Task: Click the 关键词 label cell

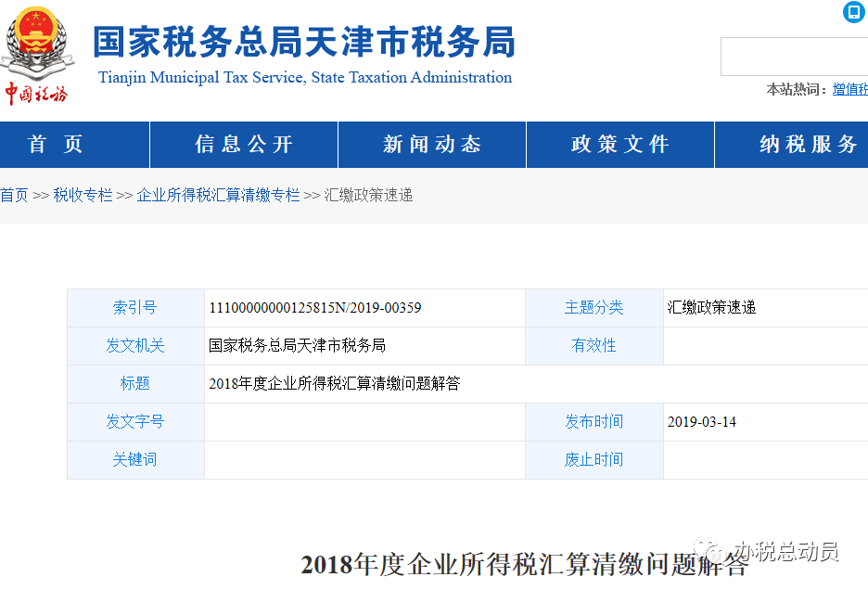Action: 135,460
